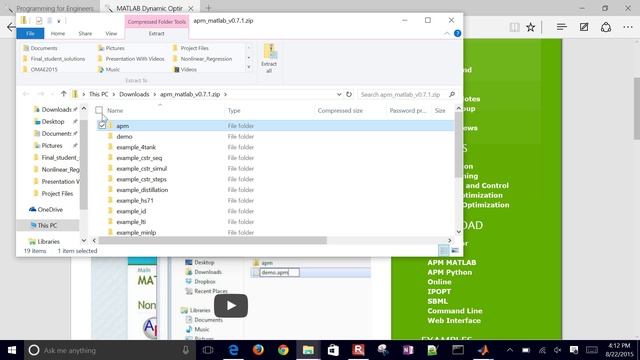640x360 pixels.
Task: Expand the chevron between This PC and Downloads
Action: tap(114, 94)
